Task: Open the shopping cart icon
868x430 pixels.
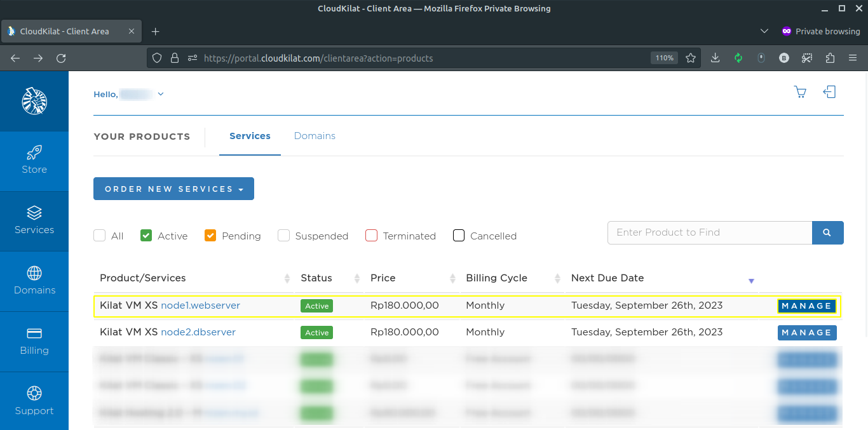Action: pyautogui.click(x=800, y=93)
